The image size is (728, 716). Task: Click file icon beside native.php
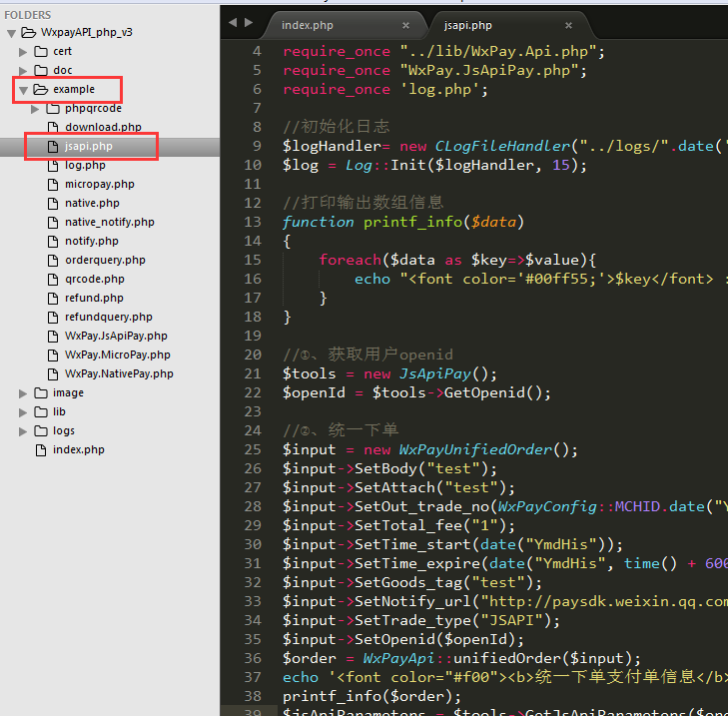pyautogui.click(x=53, y=204)
